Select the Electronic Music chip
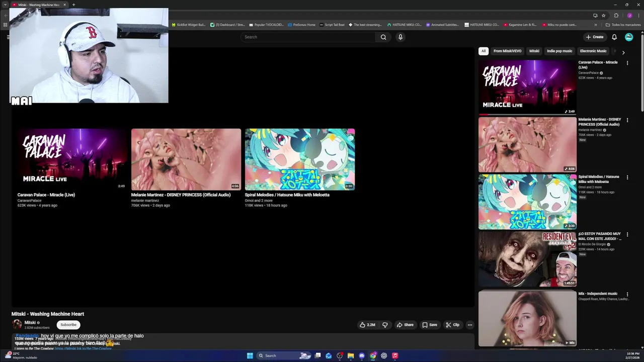This screenshot has width=644, height=362. (x=593, y=51)
